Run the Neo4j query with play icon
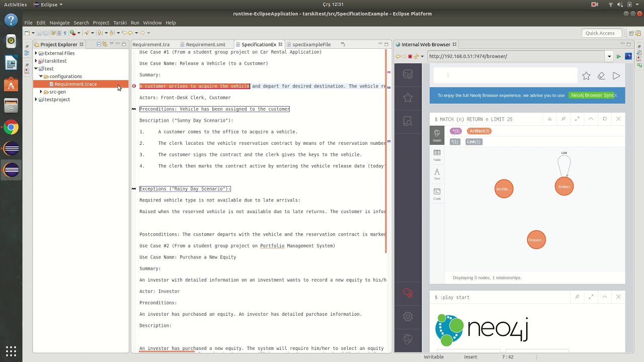This screenshot has height=362, width=644. (616, 76)
